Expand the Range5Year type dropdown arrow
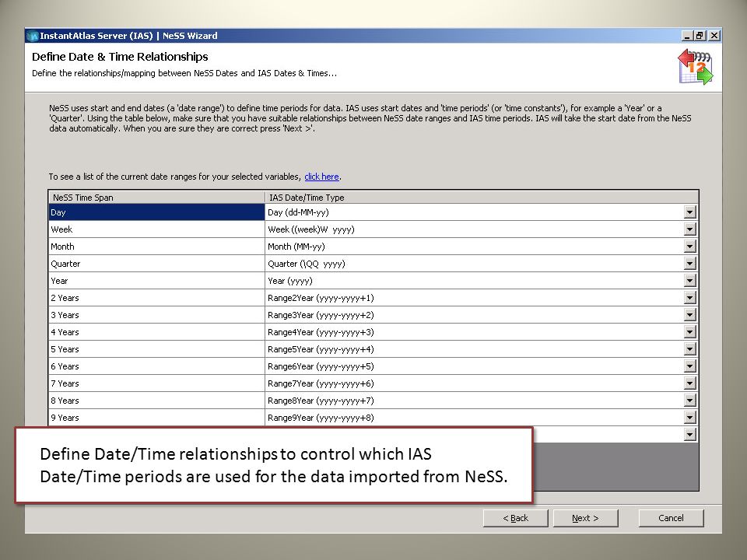The width and height of the screenshot is (747, 560). coord(689,349)
